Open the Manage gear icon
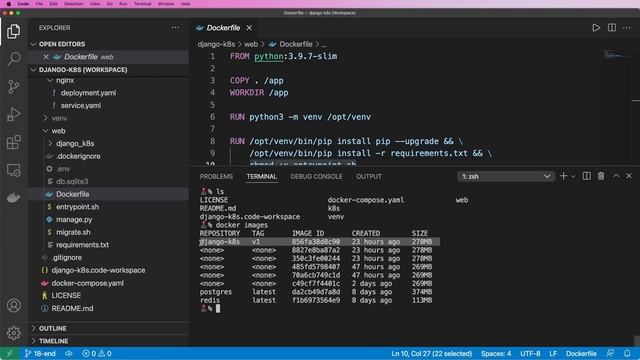Image resolution: width=640 pixels, height=360 pixels. [x=13, y=333]
